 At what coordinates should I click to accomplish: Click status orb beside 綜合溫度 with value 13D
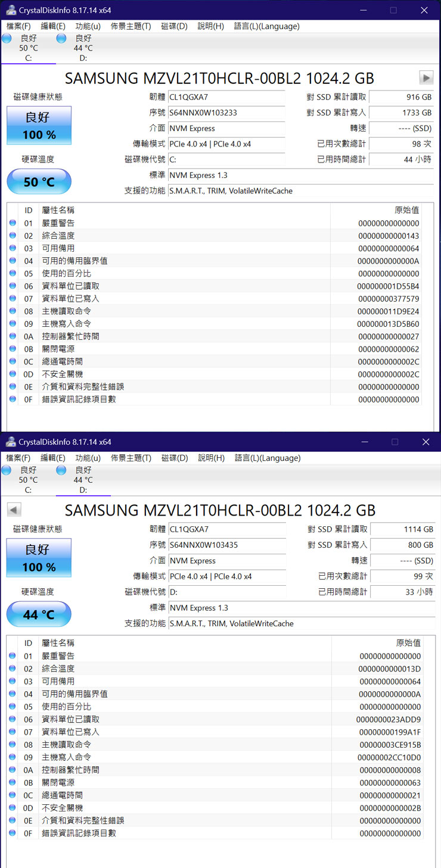13,669
